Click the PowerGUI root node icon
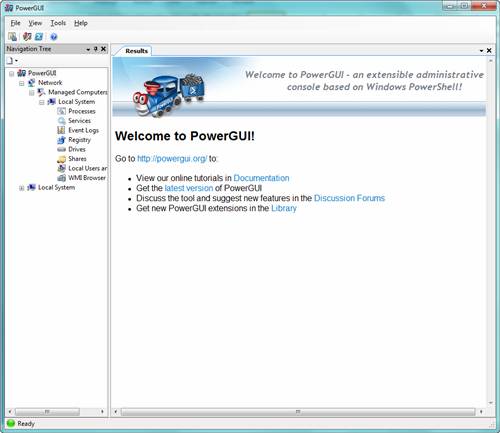 (22, 73)
